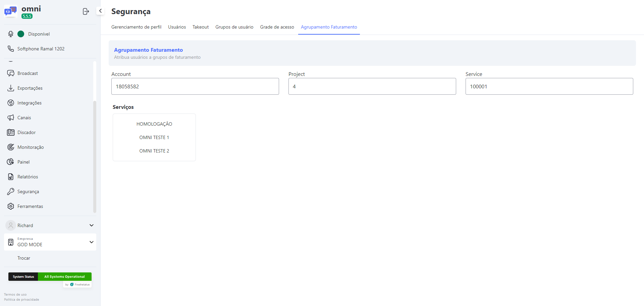644x306 pixels.
Task: Switch to the Usuários tab
Action: (177, 27)
